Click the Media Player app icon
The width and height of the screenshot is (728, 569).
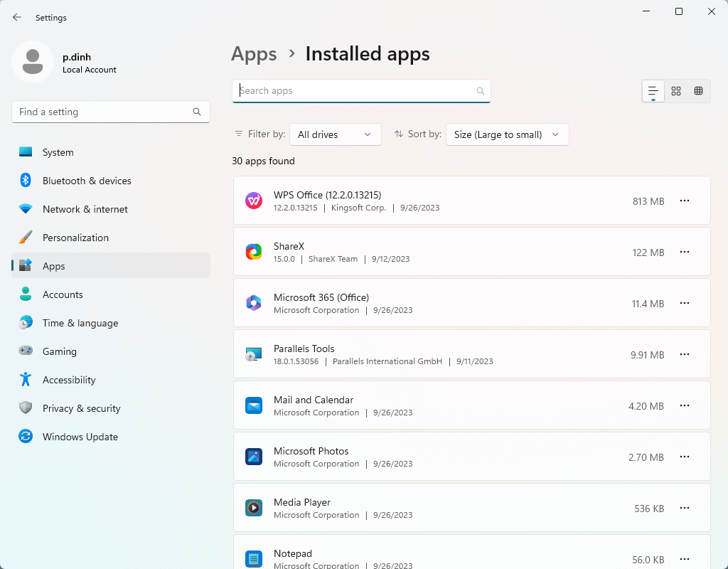coord(254,508)
